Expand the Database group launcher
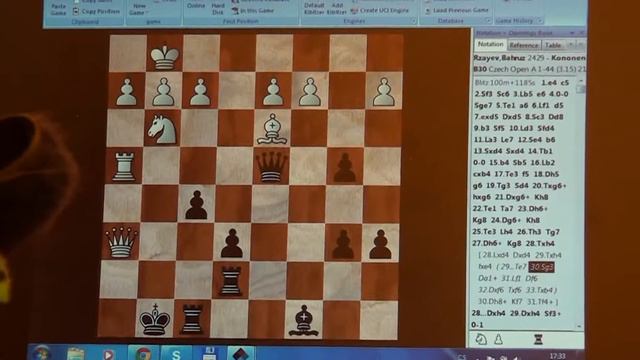The height and width of the screenshot is (360, 640). click(487, 20)
